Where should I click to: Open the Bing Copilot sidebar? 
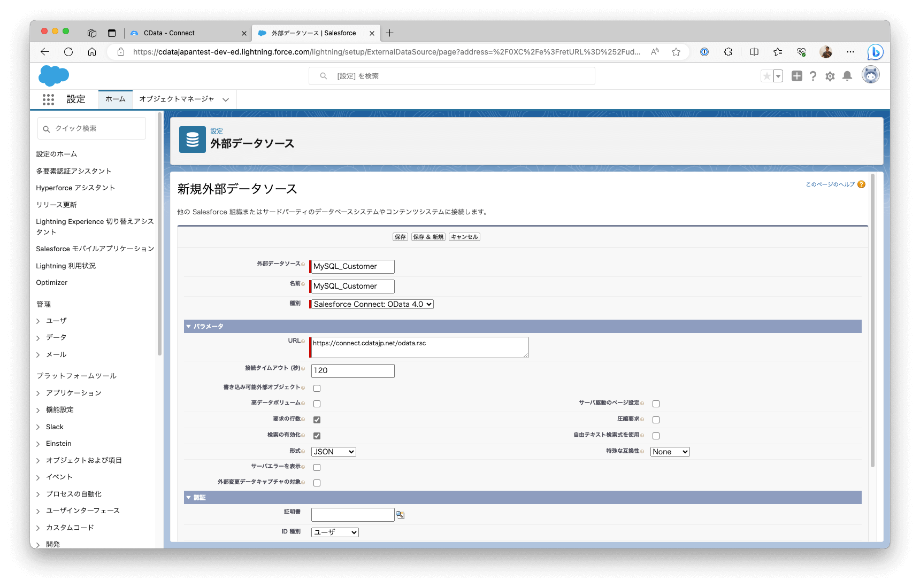click(875, 52)
